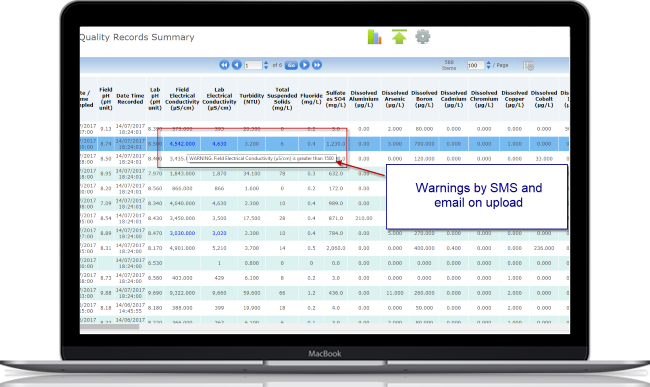Jump to the last page of records
The height and width of the screenshot is (387, 650).
tap(317, 65)
